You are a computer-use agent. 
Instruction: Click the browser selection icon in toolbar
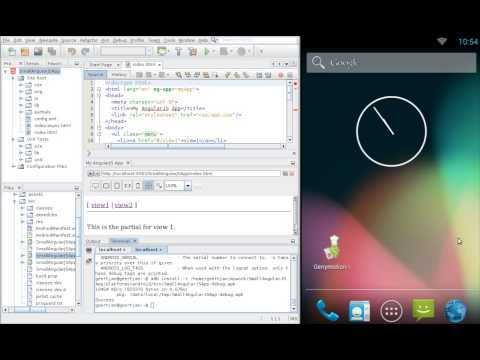[162, 52]
